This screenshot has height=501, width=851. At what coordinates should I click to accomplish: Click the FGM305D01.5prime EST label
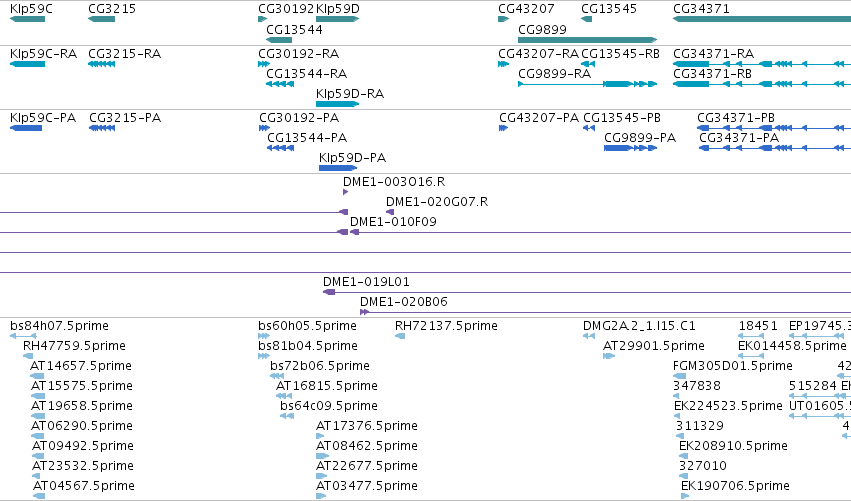tap(733, 365)
